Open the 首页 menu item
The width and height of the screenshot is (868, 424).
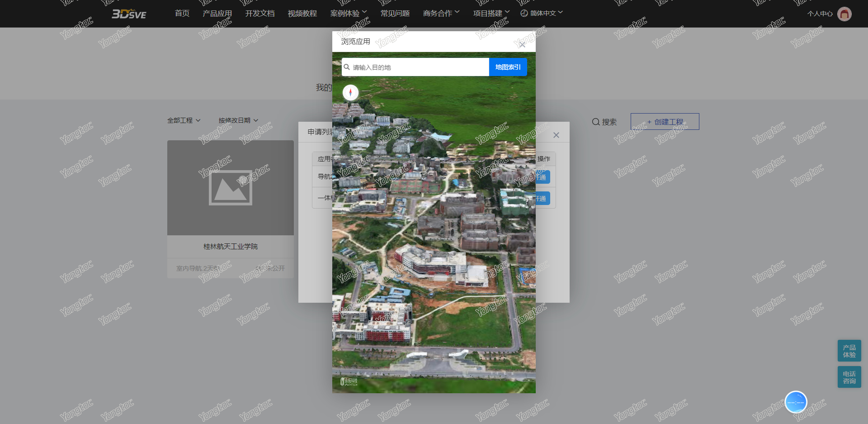click(x=182, y=13)
